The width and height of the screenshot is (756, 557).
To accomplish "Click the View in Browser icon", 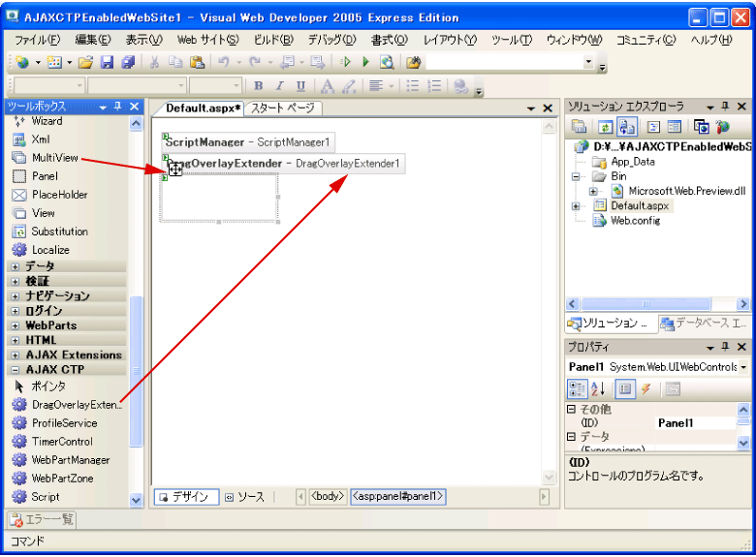I will pos(387,62).
